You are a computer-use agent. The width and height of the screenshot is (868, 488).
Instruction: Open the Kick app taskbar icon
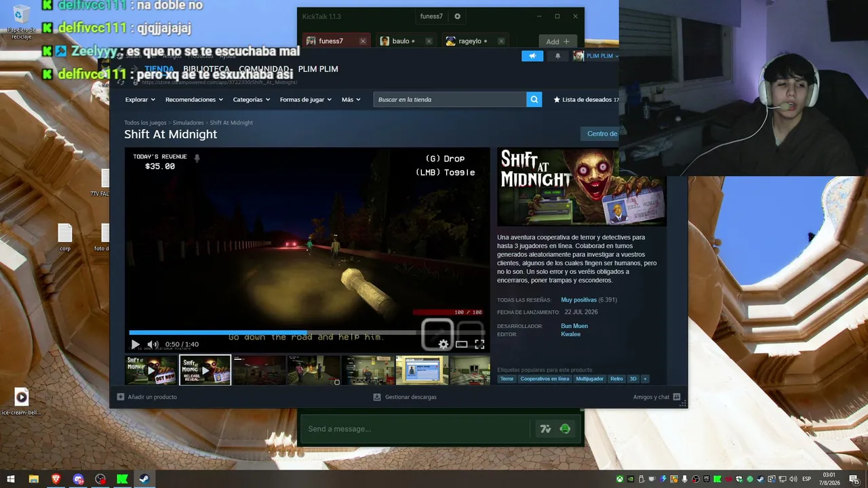click(x=122, y=479)
